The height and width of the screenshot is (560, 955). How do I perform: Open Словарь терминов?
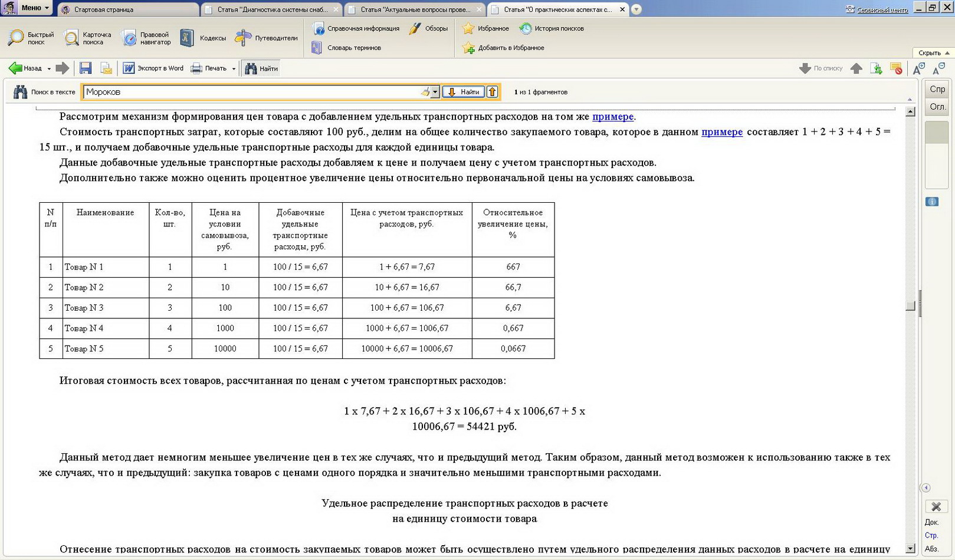(347, 48)
